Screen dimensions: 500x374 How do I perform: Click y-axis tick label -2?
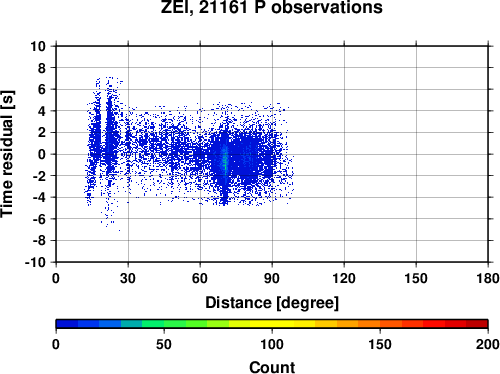click(x=39, y=176)
